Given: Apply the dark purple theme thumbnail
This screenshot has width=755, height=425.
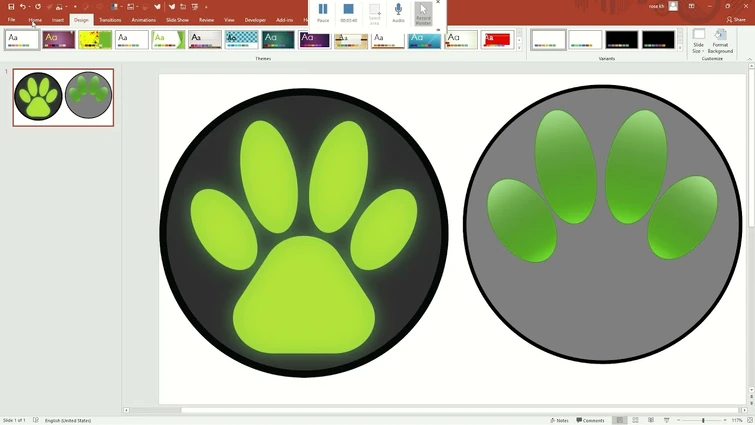Looking at the screenshot, I should click(314, 40).
